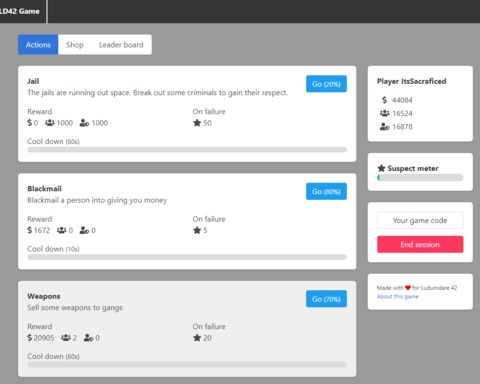The width and height of the screenshot is (480, 384).
Task: Start the Jail action with Go (20%)
Action: coord(326,84)
